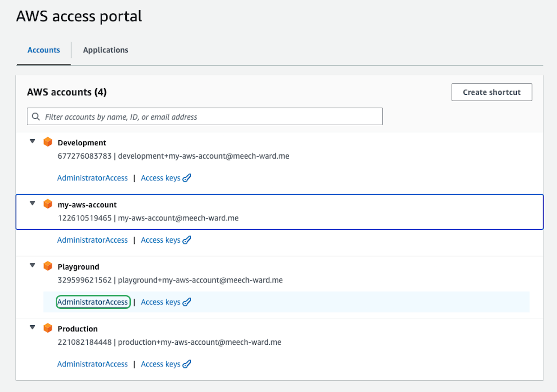Click the AWS access portal title
557x392 pixels.
coord(79,16)
